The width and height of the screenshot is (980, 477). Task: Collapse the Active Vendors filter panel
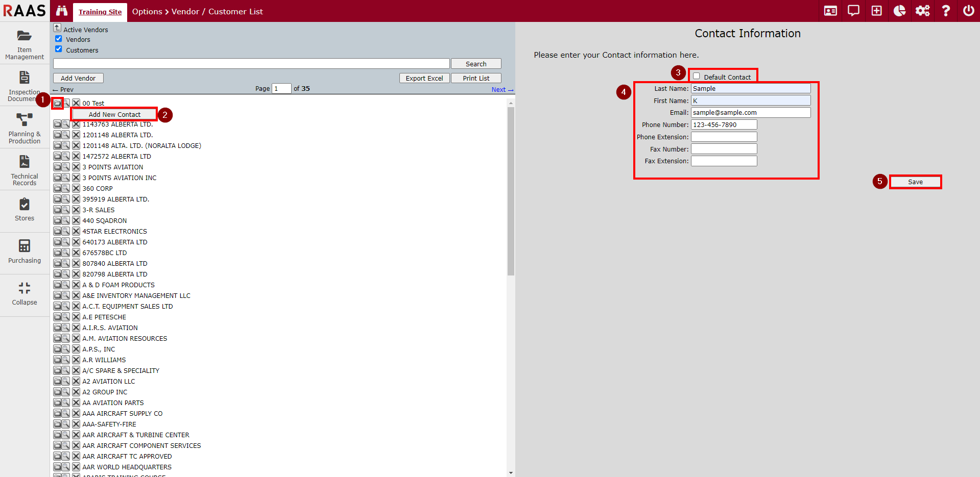tap(57, 28)
